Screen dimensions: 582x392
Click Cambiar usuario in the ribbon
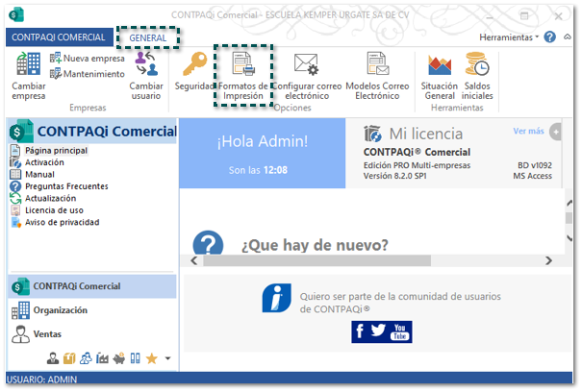click(x=146, y=75)
